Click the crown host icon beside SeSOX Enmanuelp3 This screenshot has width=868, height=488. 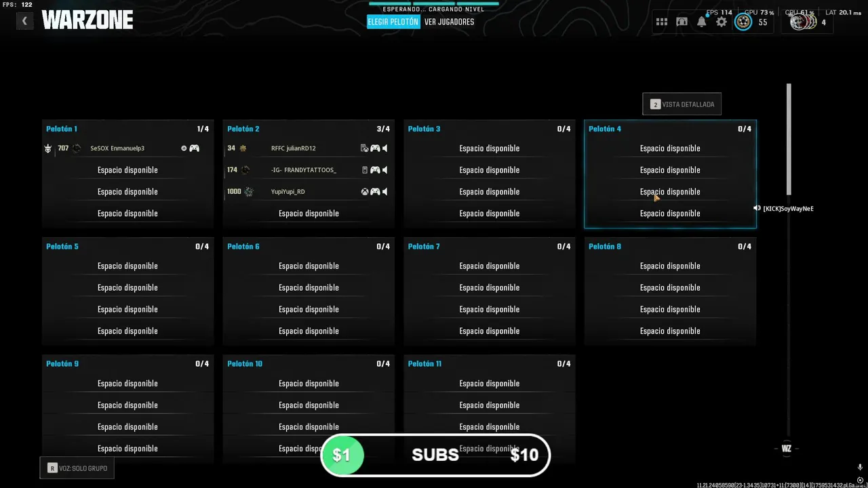[x=48, y=148]
